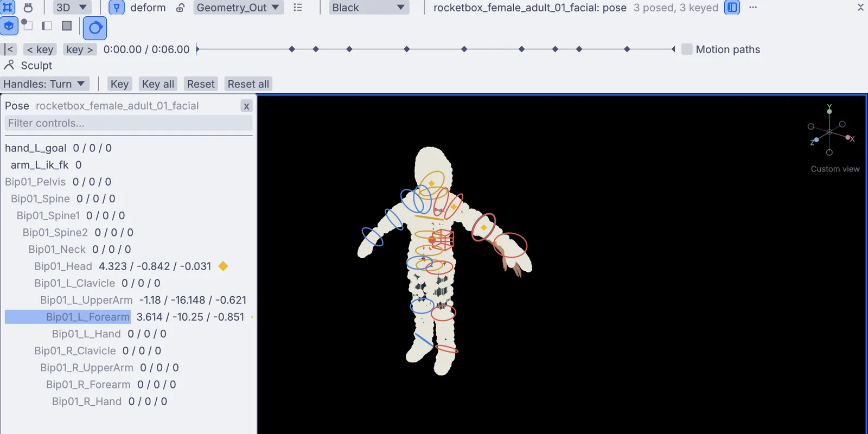Select the Bip01_L_Forearm row
This screenshot has width=868, height=434.
coord(129,317)
